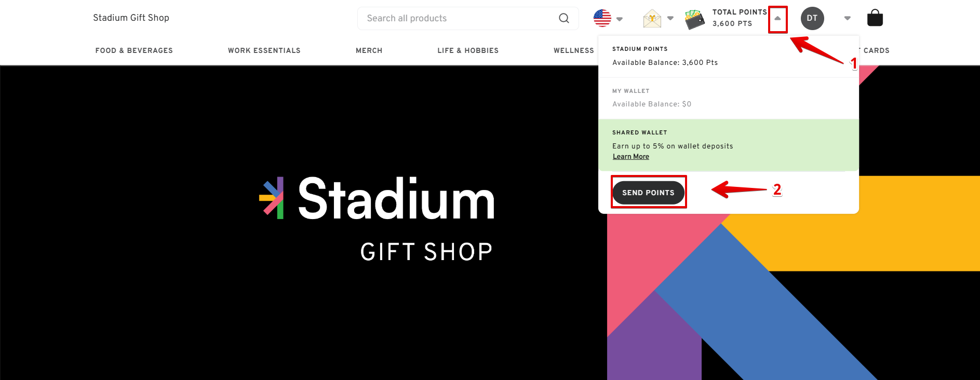Collapse the Total Points dropdown arrow
Image resolution: width=980 pixels, height=380 pixels.
pyautogui.click(x=777, y=18)
